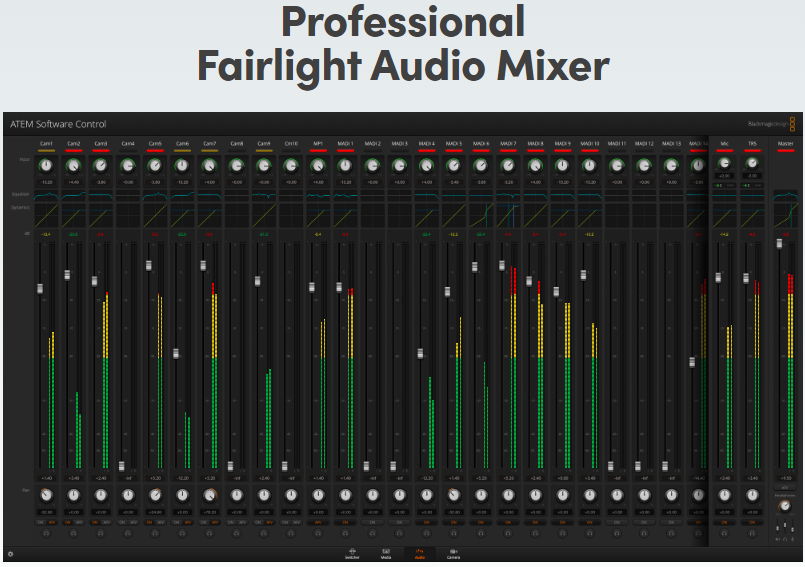Solo the Mic channel with its headphone icon
The image size is (805, 567).
pyautogui.click(x=724, y=534)
